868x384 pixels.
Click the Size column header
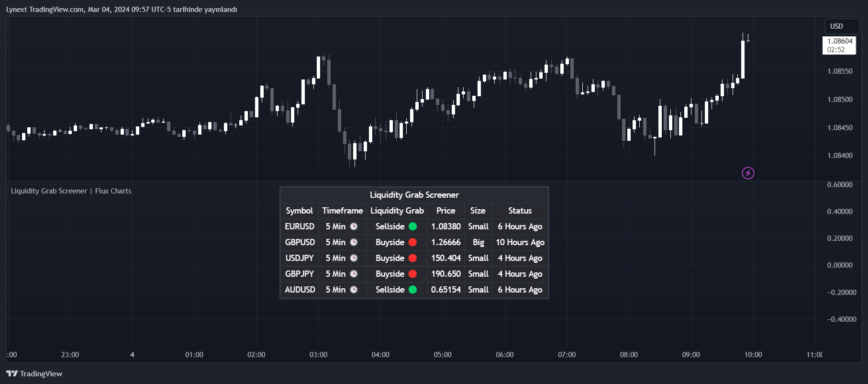[478, 211]
